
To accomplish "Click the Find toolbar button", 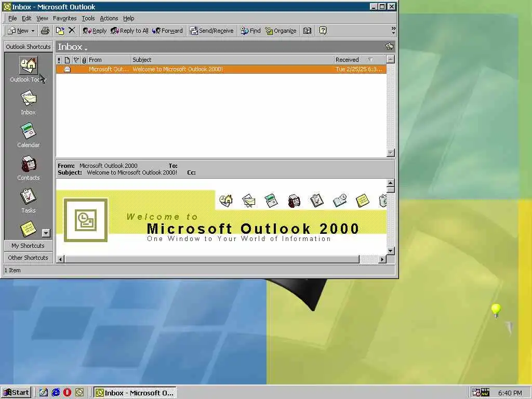I will click(251, 31).
